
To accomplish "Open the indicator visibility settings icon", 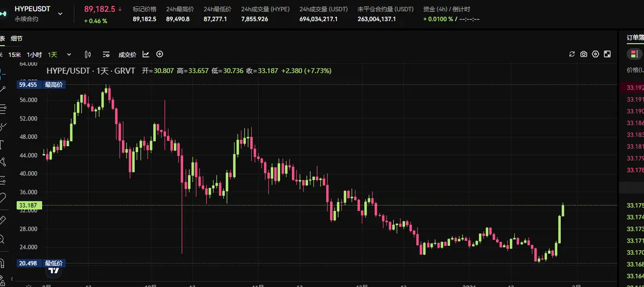I will (x=106, y=54).
